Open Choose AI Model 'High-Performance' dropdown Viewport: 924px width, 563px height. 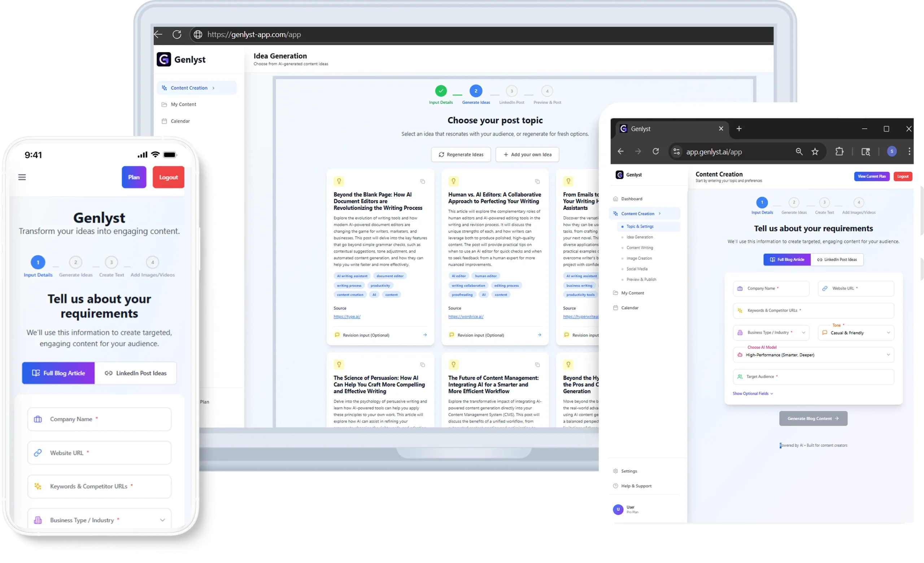point(814,355)
